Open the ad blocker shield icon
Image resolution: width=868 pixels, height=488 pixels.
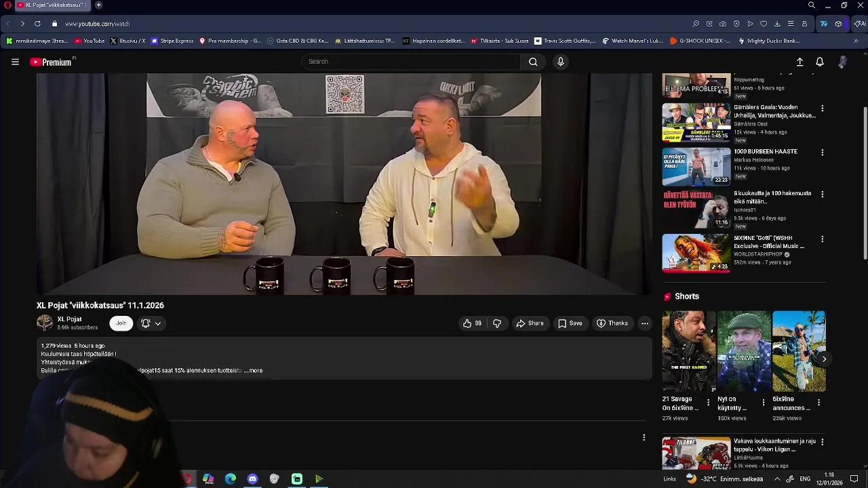[736, 24]
